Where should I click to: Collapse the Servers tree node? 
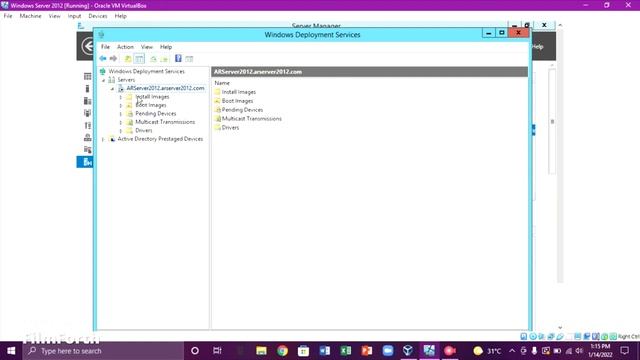[x=104, y=80]
